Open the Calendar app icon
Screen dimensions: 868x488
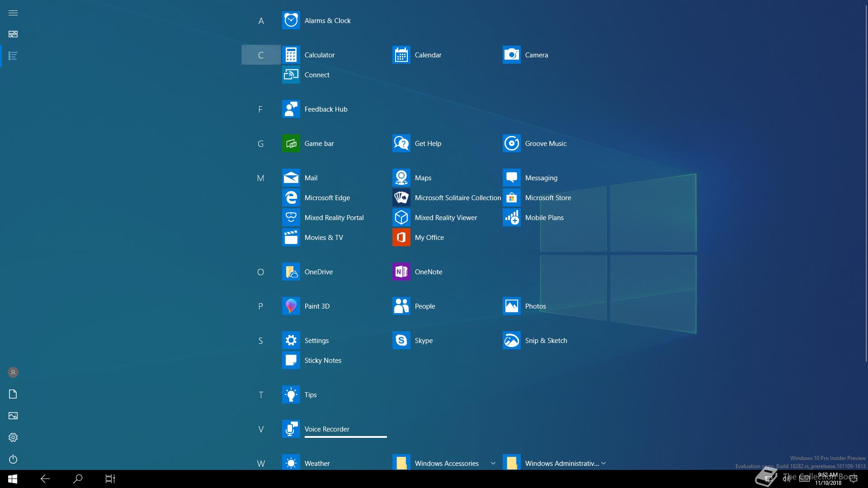point(401,55)
